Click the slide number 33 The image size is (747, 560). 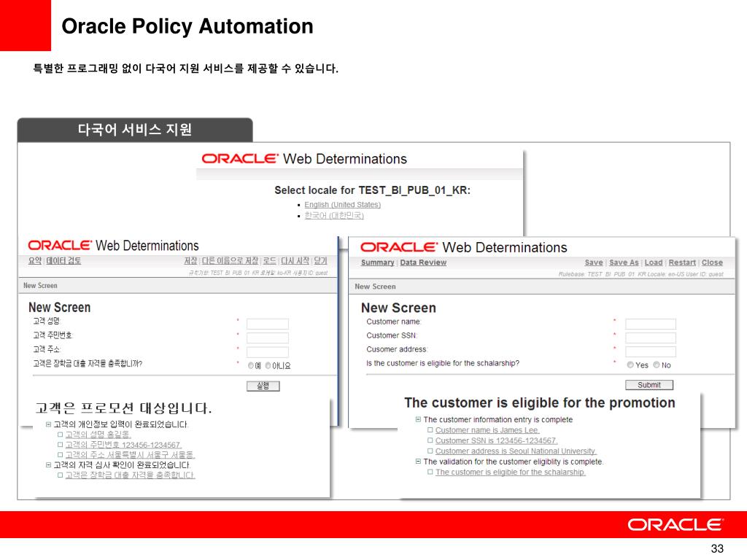(x=717, y=548)
